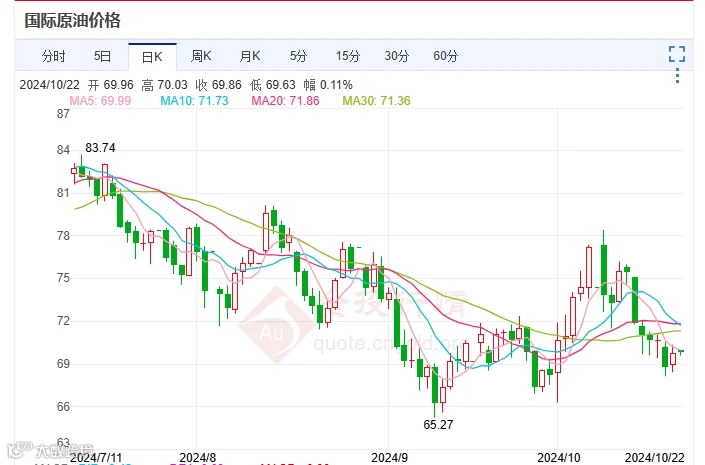
Task: Click the lowest candlestick near 65.27
Action: 435,390
